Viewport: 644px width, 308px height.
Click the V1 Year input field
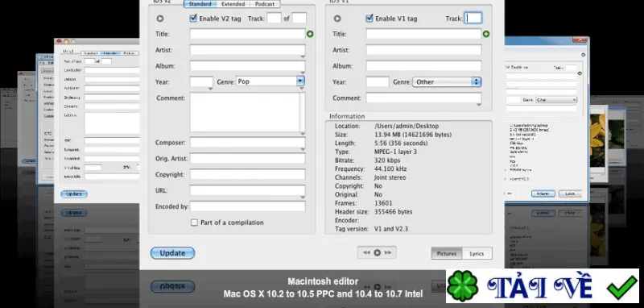coord(378,81)
